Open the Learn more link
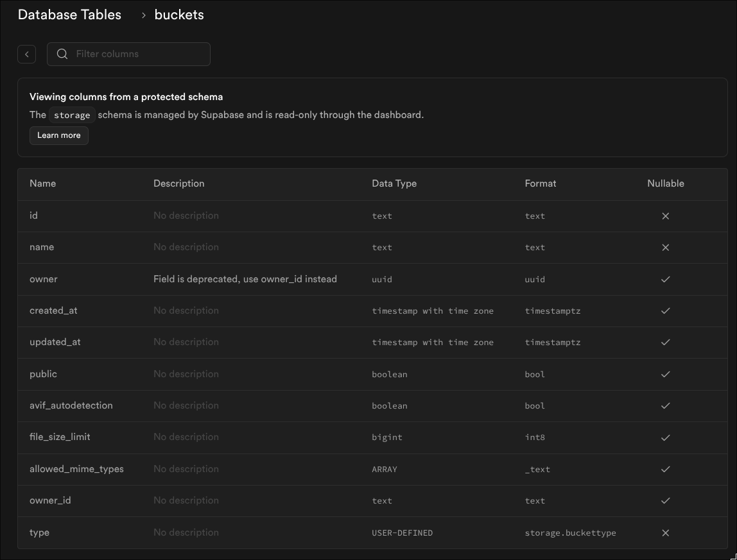Screen dimensions: 737x560 click(59, 135)
